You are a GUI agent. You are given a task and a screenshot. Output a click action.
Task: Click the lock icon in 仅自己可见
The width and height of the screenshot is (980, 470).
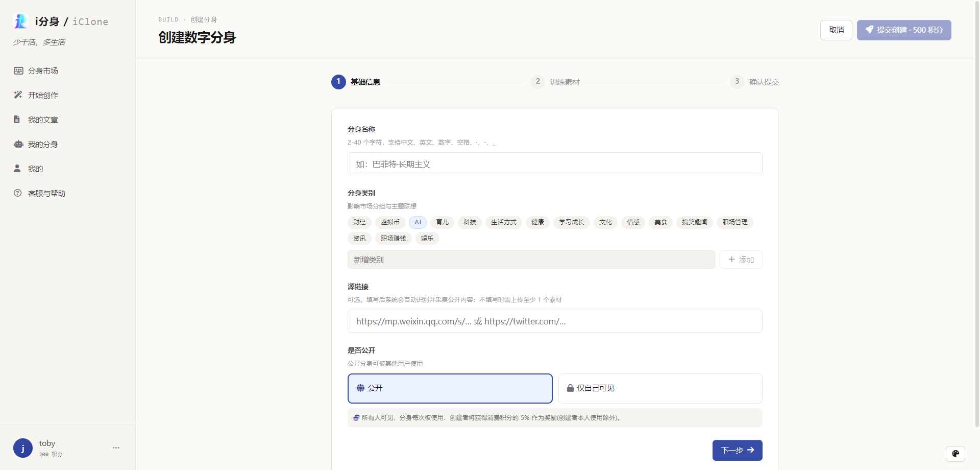pyautogui.click(x=570, y=388)
